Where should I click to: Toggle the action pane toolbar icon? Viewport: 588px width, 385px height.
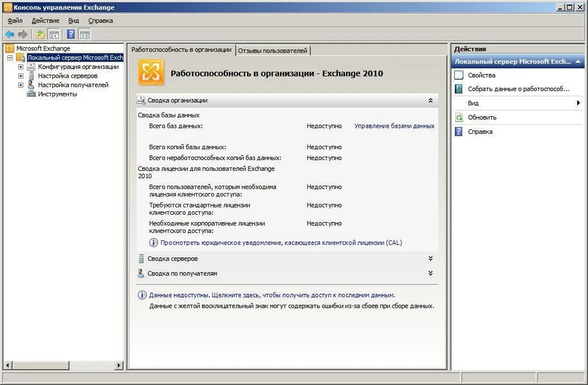click(x=85, y=35)
